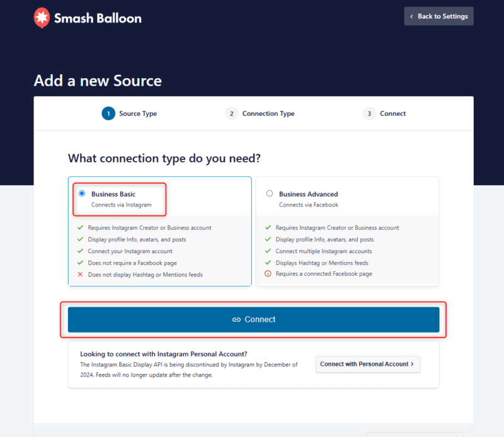Image resolution: width=504 pixels, height=437 pixels.
Task: Click the Smash Balloon logo icon
Action: (x=42, y=17)
